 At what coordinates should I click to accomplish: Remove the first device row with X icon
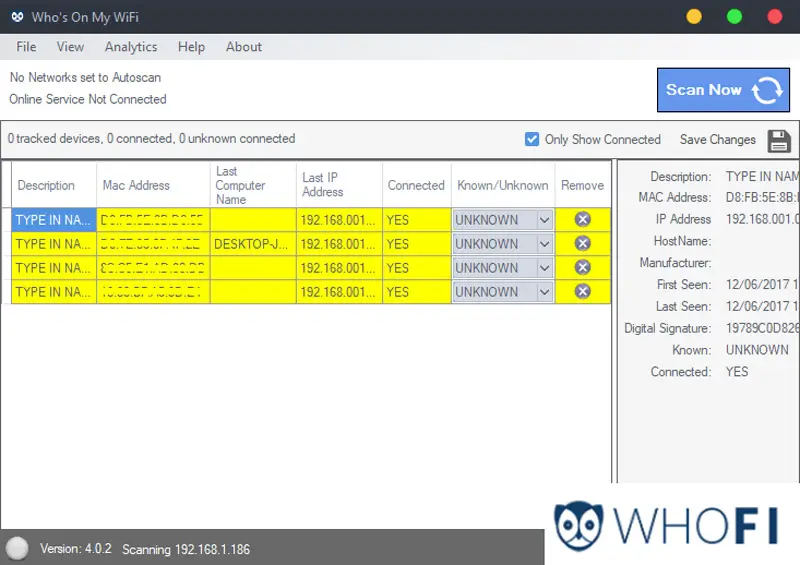[x=582, y=219]
